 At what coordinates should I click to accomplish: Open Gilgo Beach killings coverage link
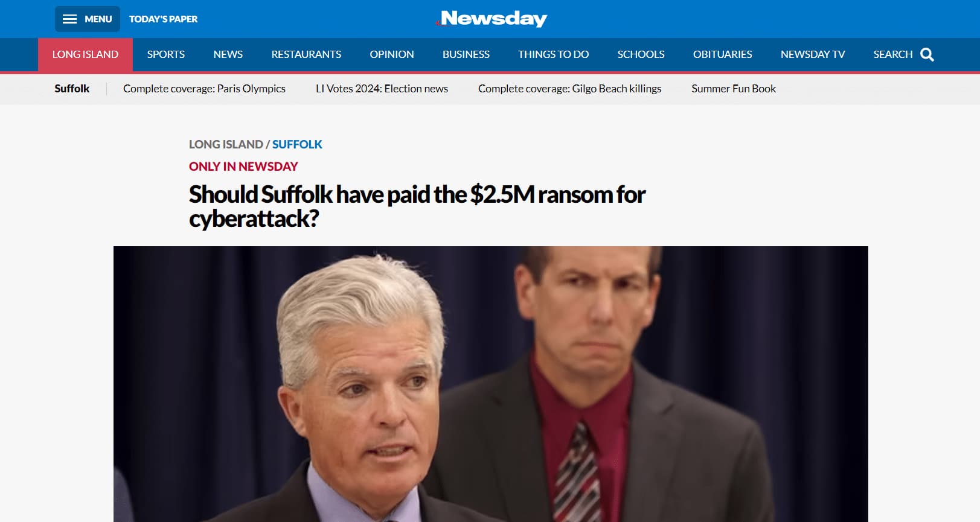tap(569, 89)
